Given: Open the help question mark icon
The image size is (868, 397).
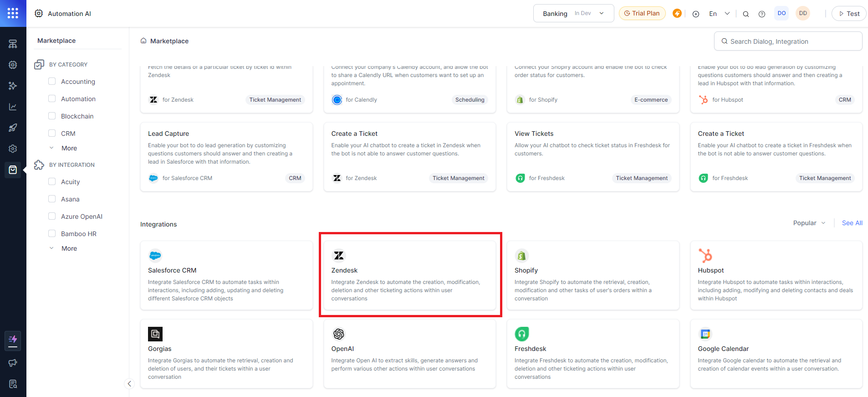Looking at the screenshot, I should click(762, 14).
